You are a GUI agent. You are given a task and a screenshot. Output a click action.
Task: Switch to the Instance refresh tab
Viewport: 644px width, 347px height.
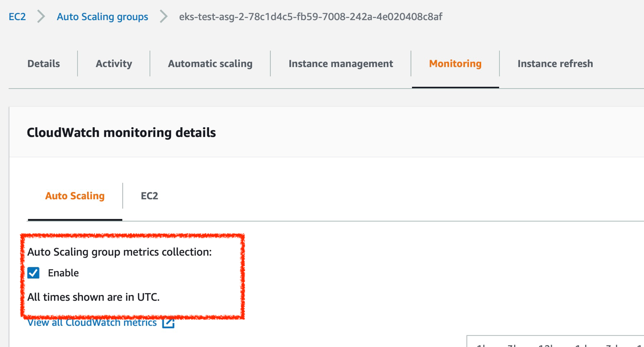coord(555,63)
